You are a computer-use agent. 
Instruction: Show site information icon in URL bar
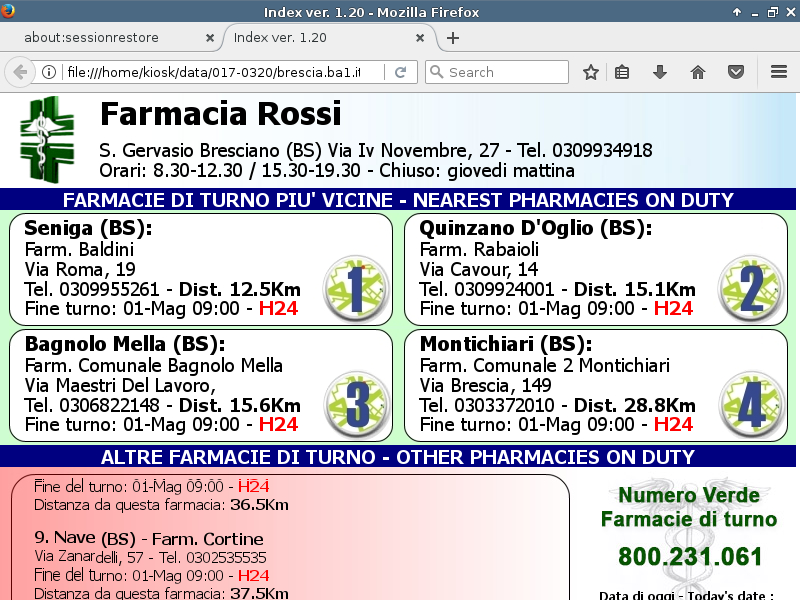click(49, 72)
